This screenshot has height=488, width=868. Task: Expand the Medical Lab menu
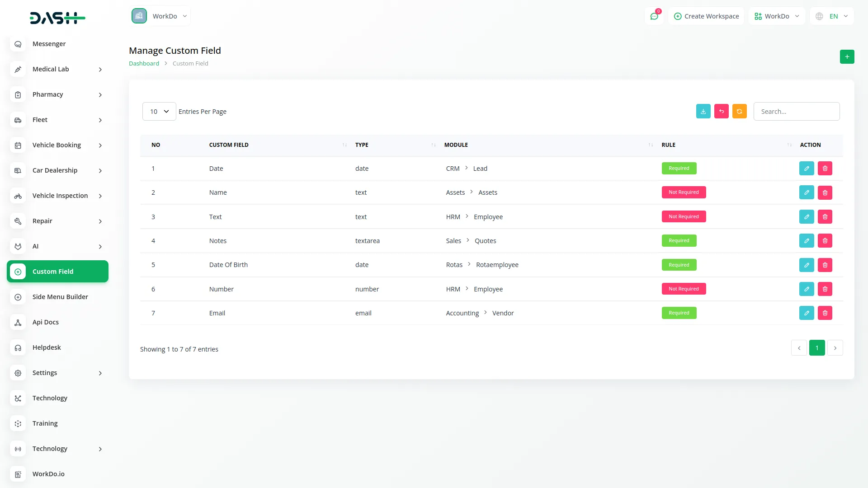click(x=57, y=69)
